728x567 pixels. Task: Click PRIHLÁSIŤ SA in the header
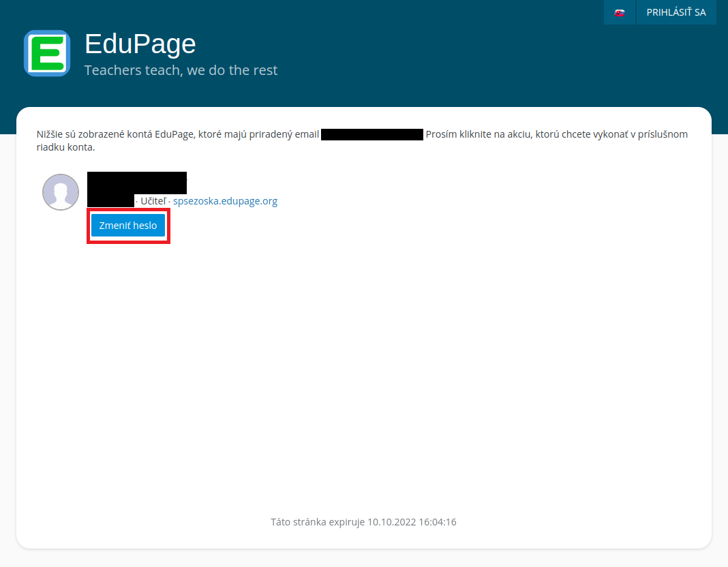tap(676, 12)
